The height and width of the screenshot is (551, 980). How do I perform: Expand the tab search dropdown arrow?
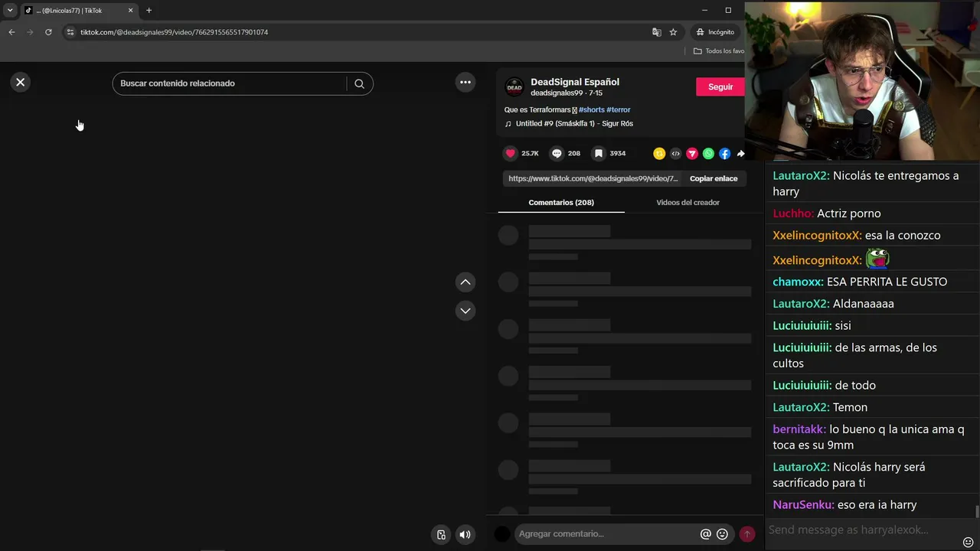tap(10, 10)
